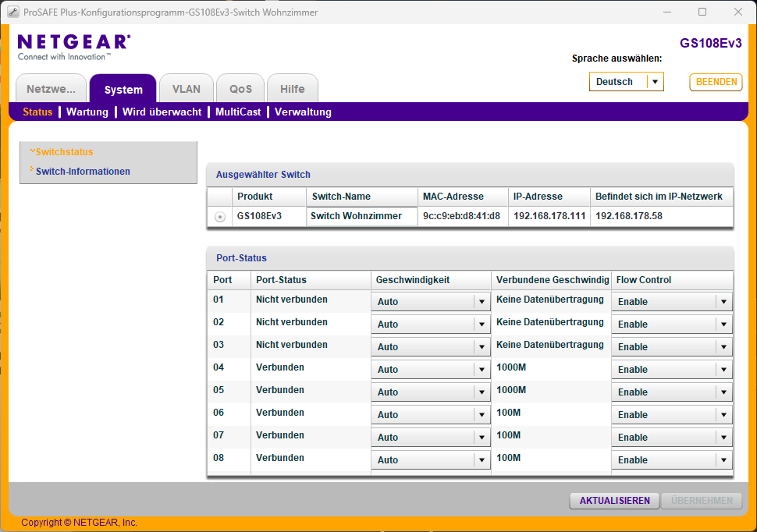The width and height of the screenshot is (757, 532).
Task: Expand port 07 Flow Control dropdown
Action: click(x=672, y=438)
